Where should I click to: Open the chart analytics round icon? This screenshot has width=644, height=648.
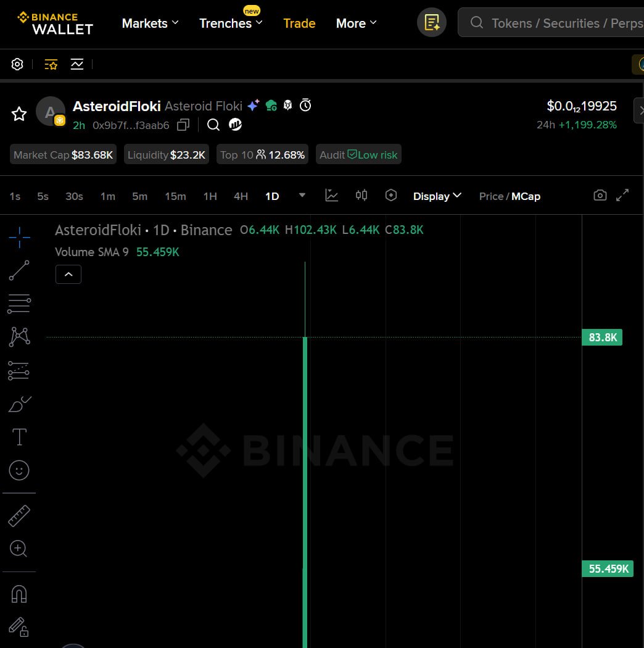(x=236, y=125)
